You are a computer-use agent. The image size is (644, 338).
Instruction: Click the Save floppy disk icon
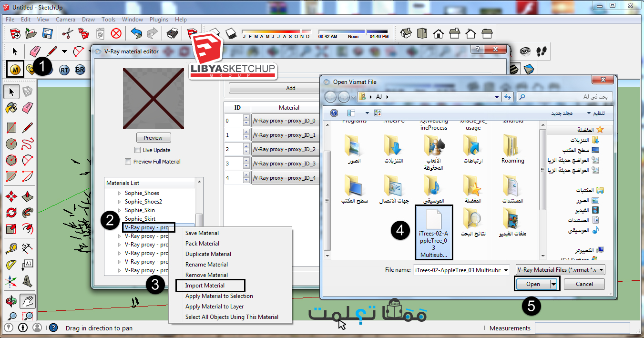pyautogui.click(x=47, y=33)
